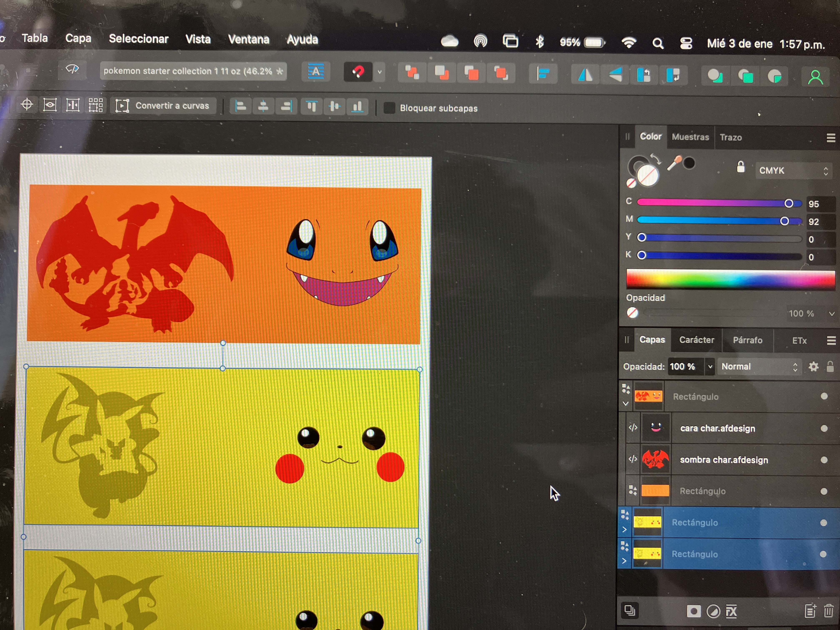This screenshot has height=630, width=840.
Task: Click the transform origin crosshair icon
Action: pos(27,104)
